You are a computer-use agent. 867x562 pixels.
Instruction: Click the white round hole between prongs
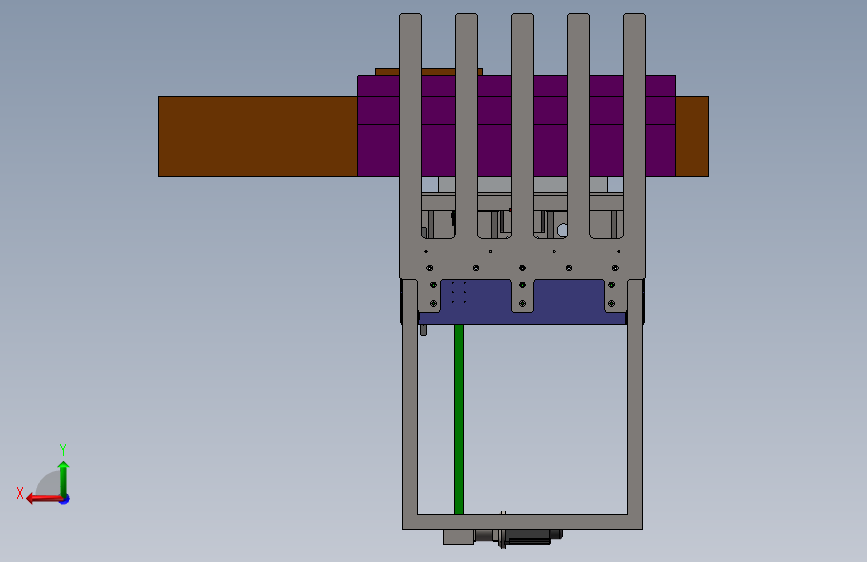[562, 230]
